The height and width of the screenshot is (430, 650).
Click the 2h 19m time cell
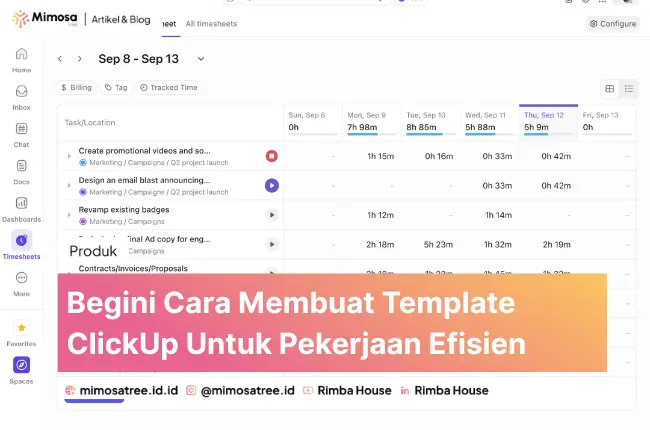pos(557,245)
